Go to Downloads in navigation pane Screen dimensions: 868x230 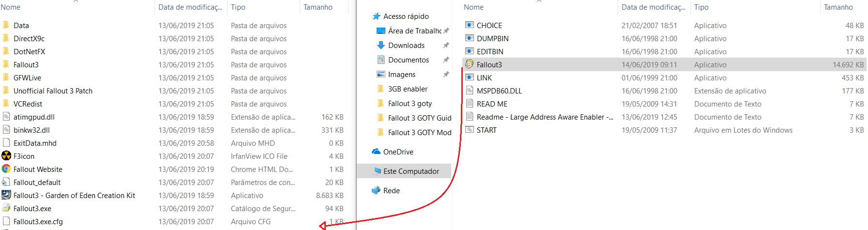click(406, 45)
